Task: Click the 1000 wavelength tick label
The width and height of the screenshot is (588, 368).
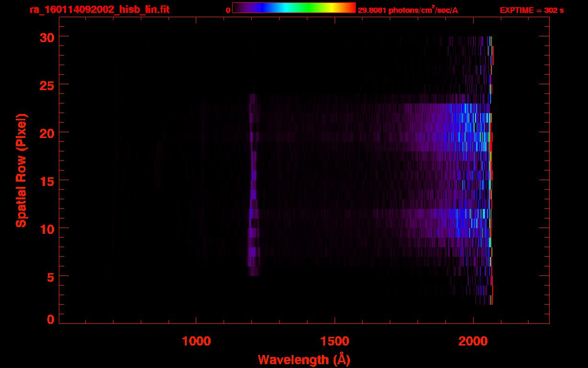Action: (x=196, y=341)
